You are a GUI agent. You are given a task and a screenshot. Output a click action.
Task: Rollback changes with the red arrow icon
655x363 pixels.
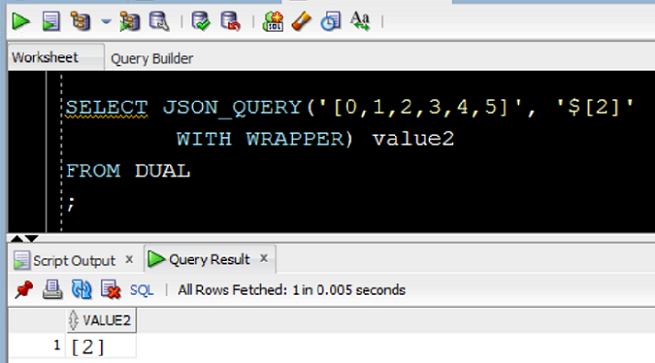(x=230, y=21)
